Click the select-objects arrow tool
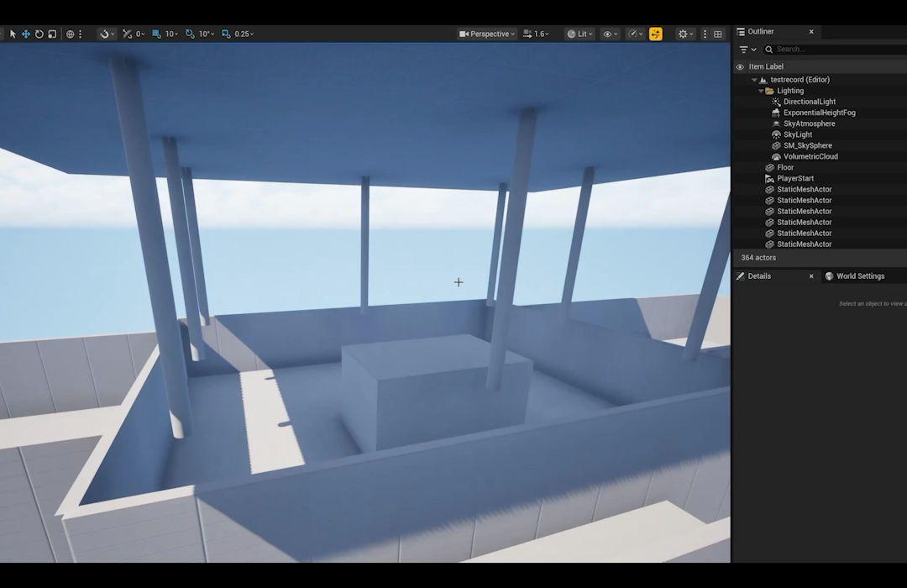The image size is (907, 588). (13, 34)
